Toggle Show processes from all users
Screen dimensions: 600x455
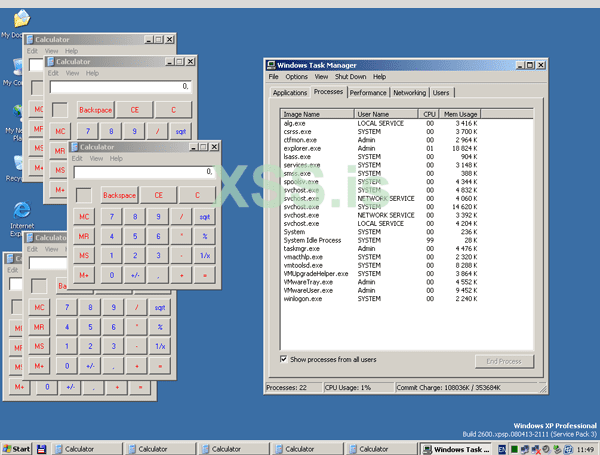click(x=284, y=359)
